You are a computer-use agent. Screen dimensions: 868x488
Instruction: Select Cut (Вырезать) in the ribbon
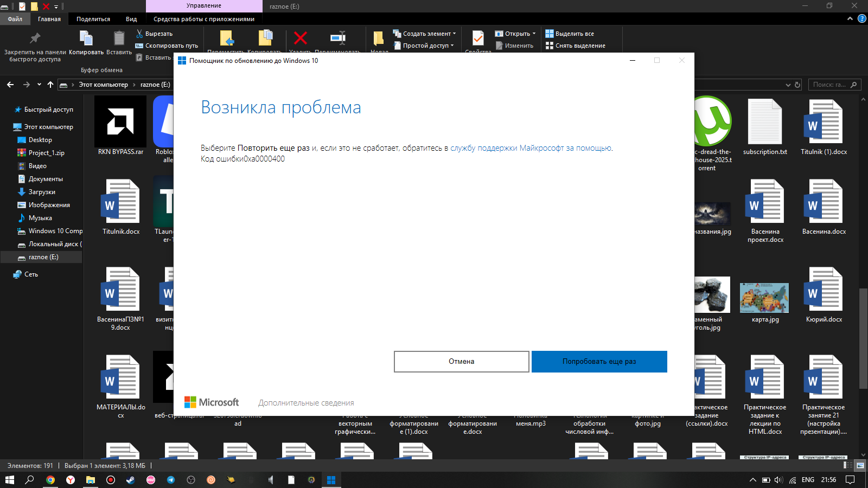click(x=154, y=34)
